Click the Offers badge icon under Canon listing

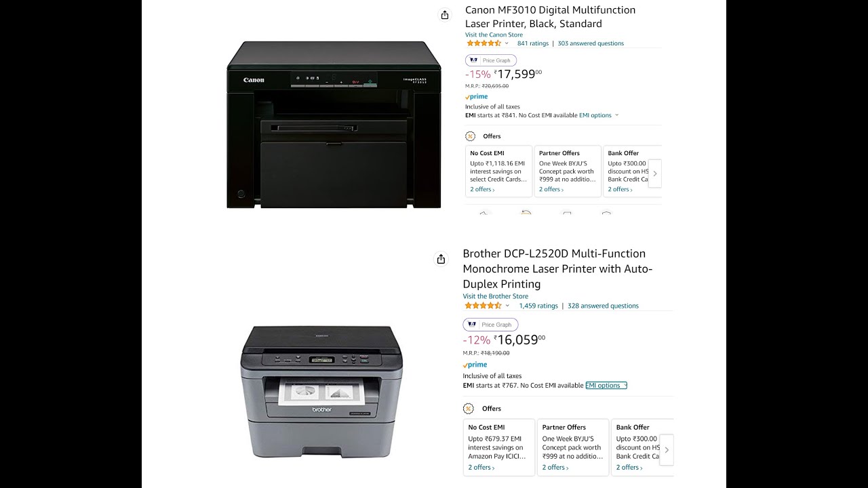tap(470, 136)
